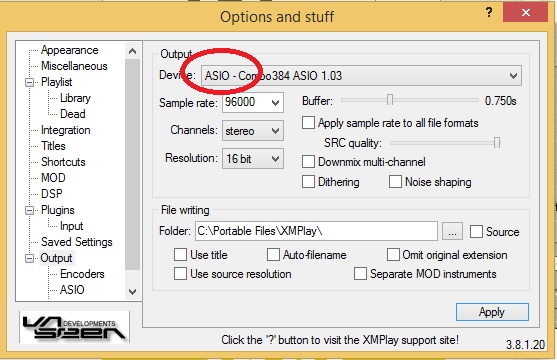
Task: Click the tree scrollbar up arrow
Action: pyautogui.click(x=133, y=52)
